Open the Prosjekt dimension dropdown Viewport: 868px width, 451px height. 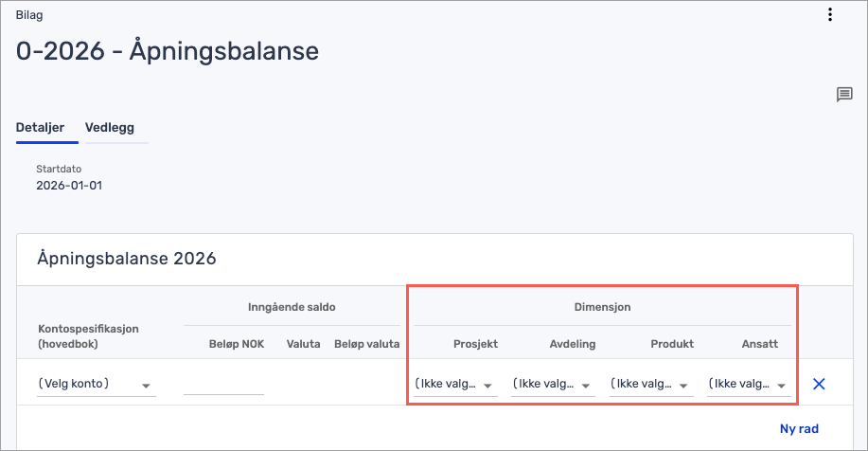(456, 385)
